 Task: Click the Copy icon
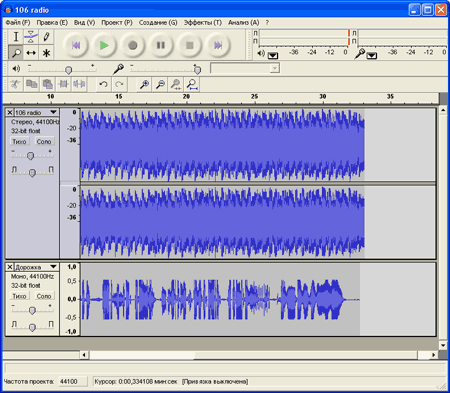31,84
